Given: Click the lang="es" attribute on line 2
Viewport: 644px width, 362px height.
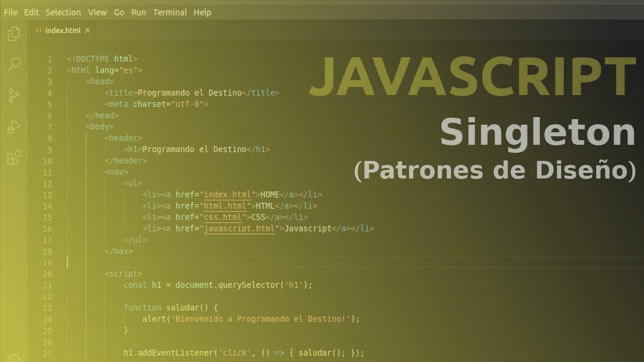Looking at the screenshot, I should click(x=116, y=70).
